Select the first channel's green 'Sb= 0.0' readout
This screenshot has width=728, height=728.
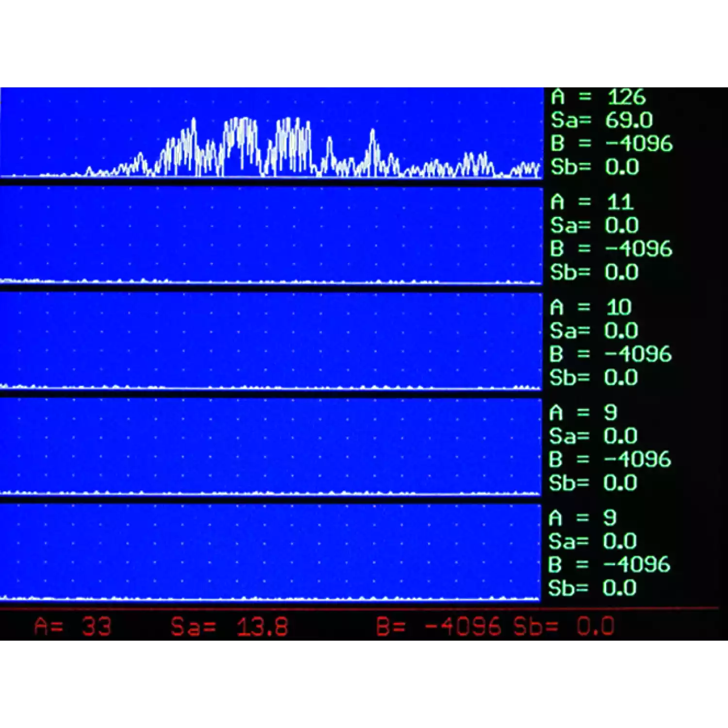point(595,167)
